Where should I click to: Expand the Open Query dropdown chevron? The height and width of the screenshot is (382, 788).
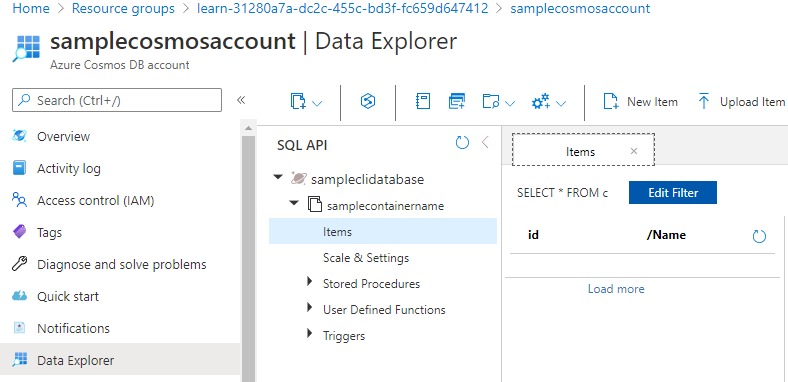pos(510,104)
